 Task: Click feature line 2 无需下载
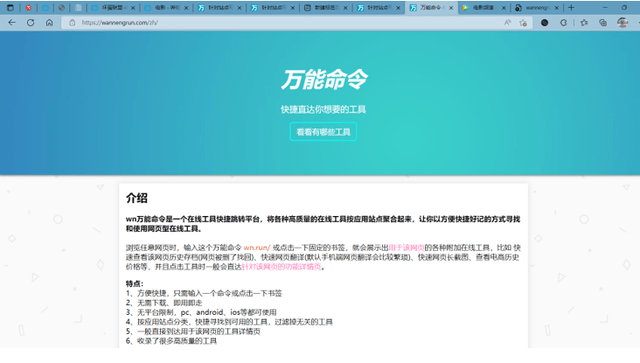[x=164, y=303]
